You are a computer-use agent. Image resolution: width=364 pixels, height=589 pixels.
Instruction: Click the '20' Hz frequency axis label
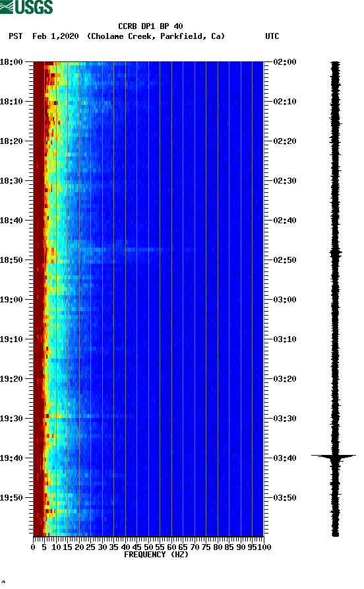79,547
